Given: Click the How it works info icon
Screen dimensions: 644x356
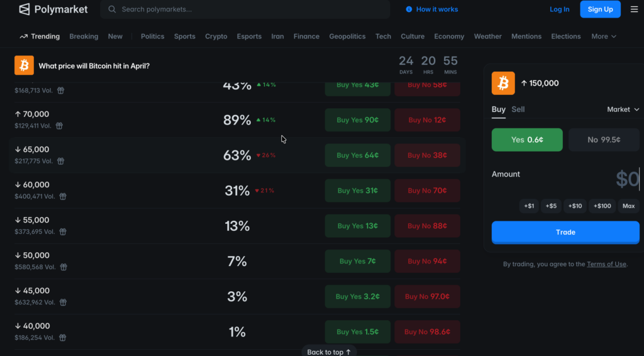Looking at the screenshot, I should click(x=409, y=9).
